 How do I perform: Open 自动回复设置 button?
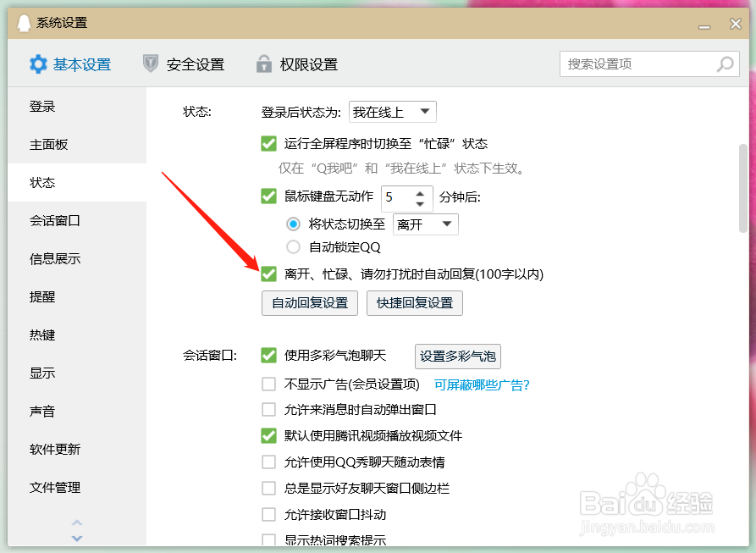coord(310,303)
